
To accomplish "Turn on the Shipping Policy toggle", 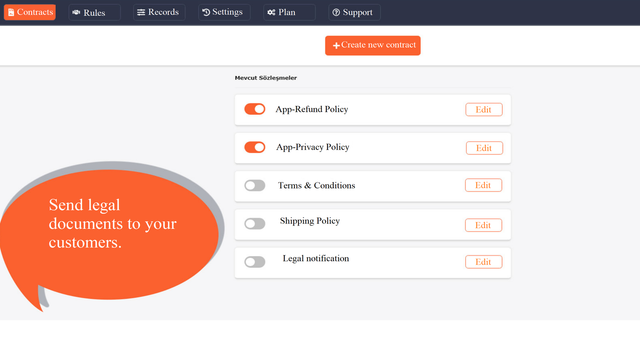I will (255, 223).
